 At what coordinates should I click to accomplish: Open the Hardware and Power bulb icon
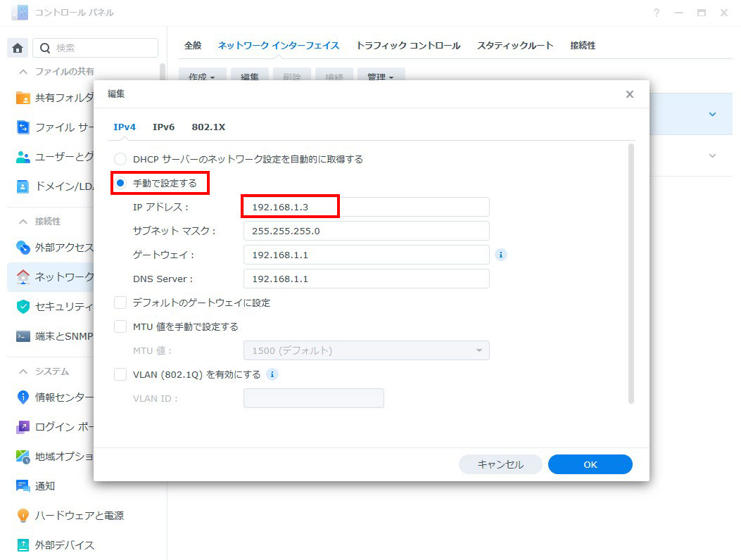tap(23, 516)
